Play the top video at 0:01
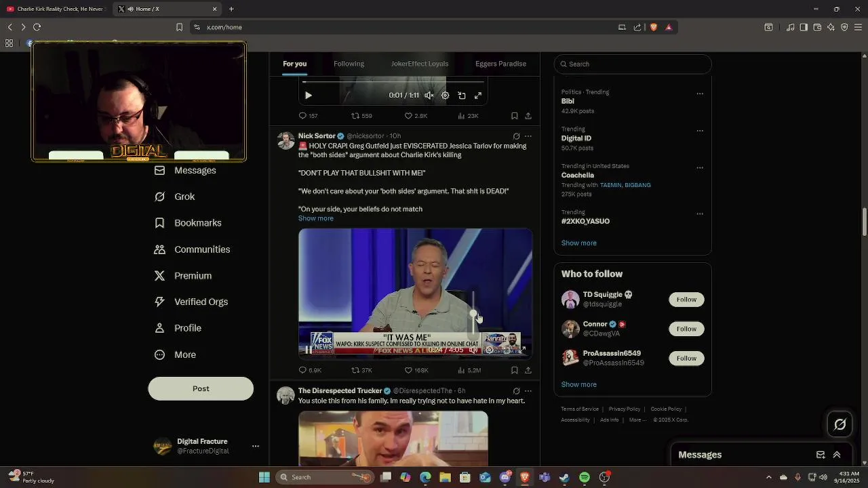 click(x=308, y=96)
